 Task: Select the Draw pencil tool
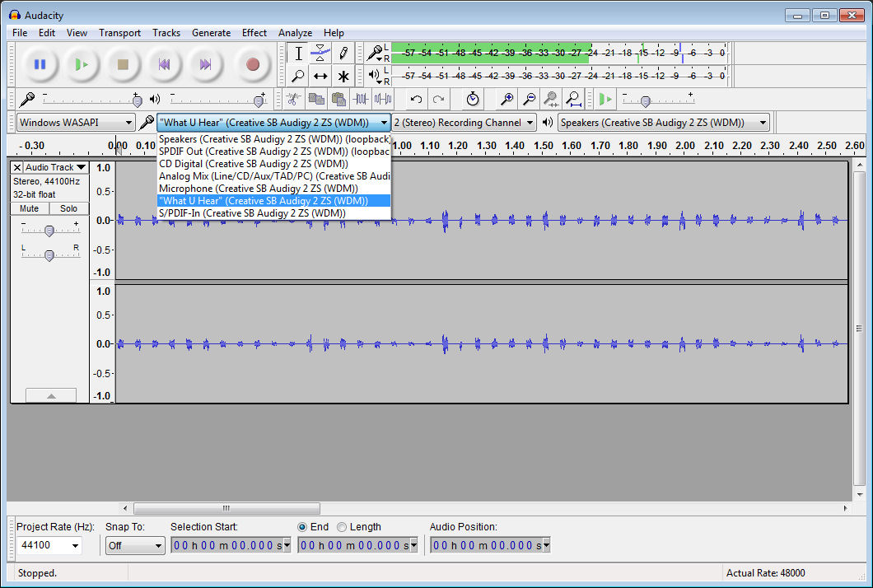[x=343, y=54]
